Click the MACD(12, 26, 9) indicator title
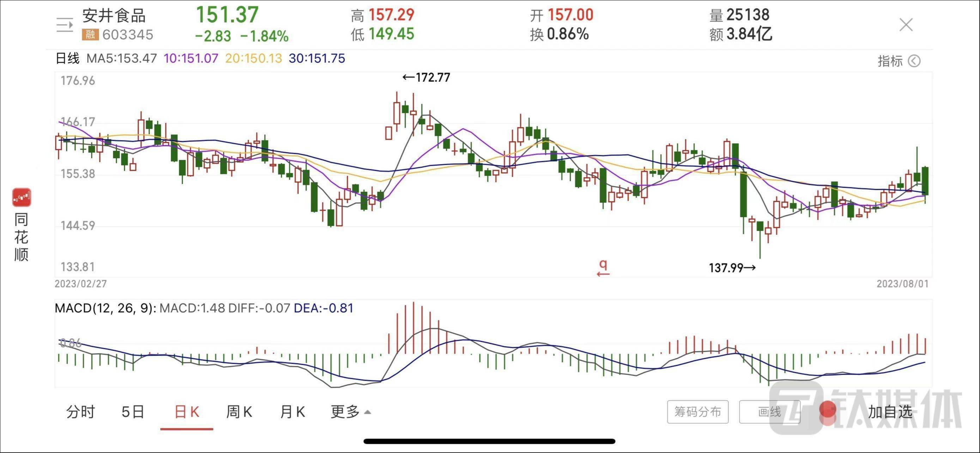This screenshot has height=453, width=980. click(x=105, y=308)
